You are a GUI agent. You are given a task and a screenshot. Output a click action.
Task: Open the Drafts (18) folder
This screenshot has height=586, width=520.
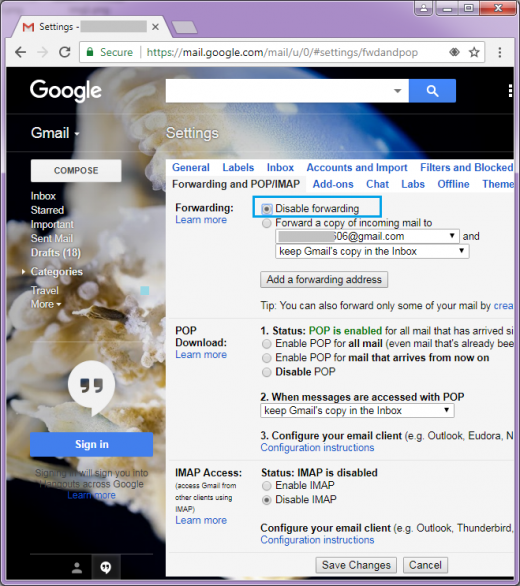(x=56, y=253)
